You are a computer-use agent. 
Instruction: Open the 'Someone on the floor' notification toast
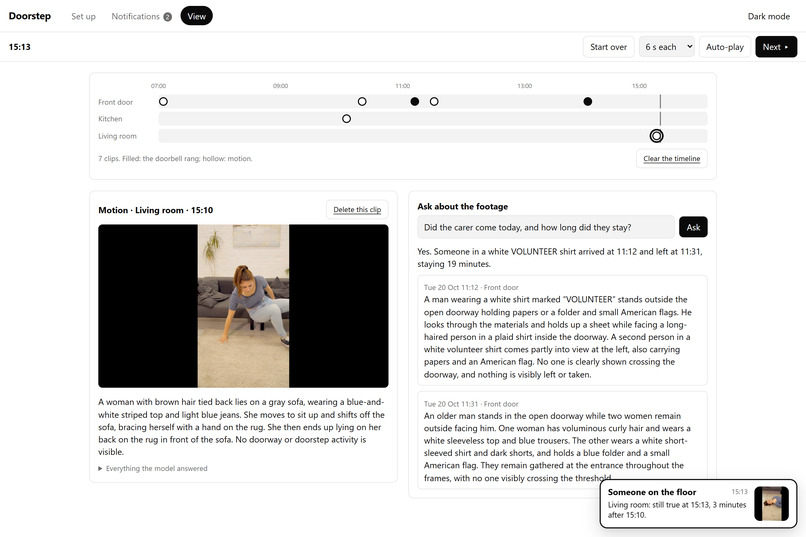(x=698, y=504)
